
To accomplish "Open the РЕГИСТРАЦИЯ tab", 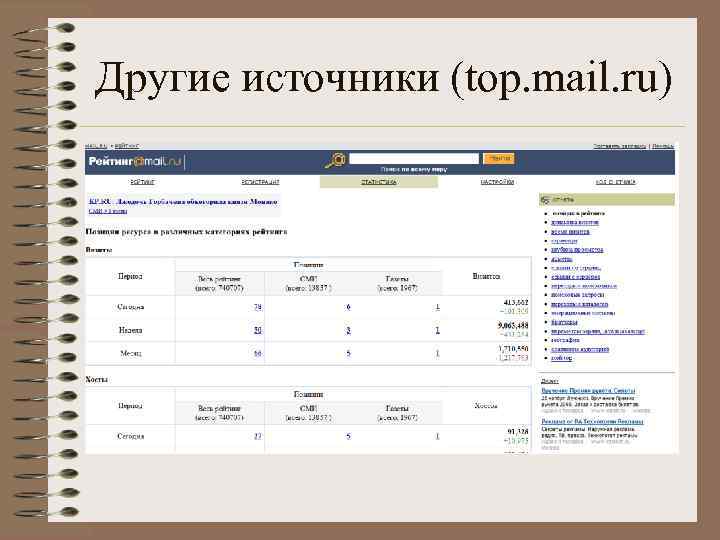I will point(260,182).
